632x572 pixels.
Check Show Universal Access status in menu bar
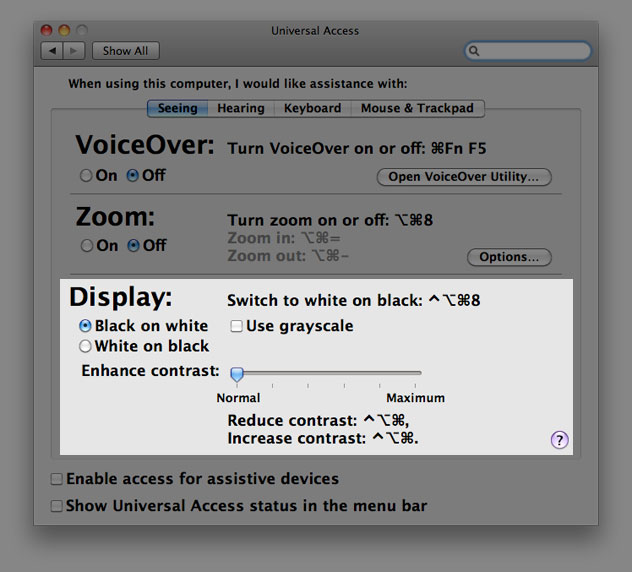(x=57, y=506)
